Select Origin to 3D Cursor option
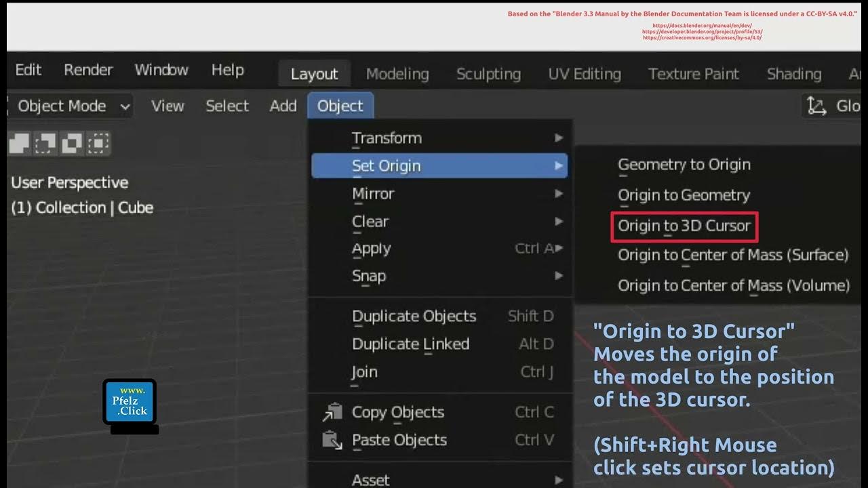Image resolution: width=868 pixels, height=488 pixels. pos(684,226)
